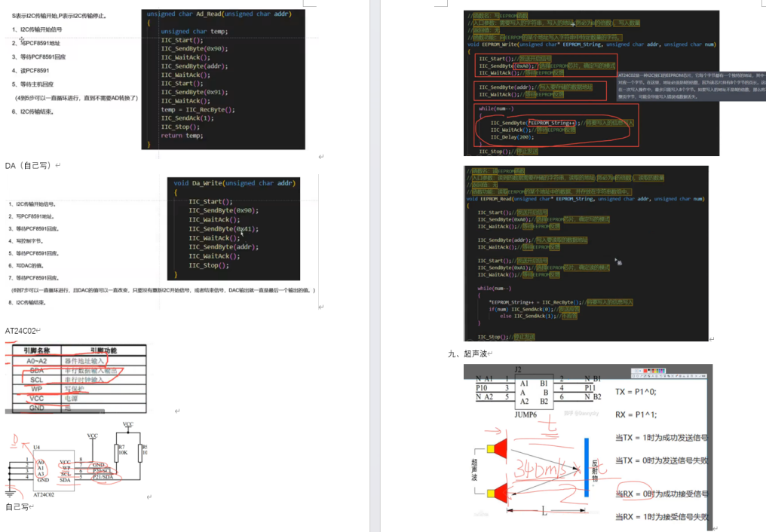The width and height of the screenshot is (766, 532).
Task: Place cursor in the AT24C02 heading
Action: click(20, 331)
